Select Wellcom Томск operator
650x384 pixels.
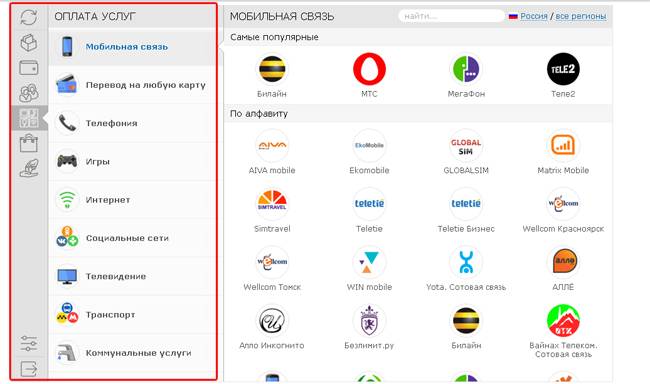(272, 269)
